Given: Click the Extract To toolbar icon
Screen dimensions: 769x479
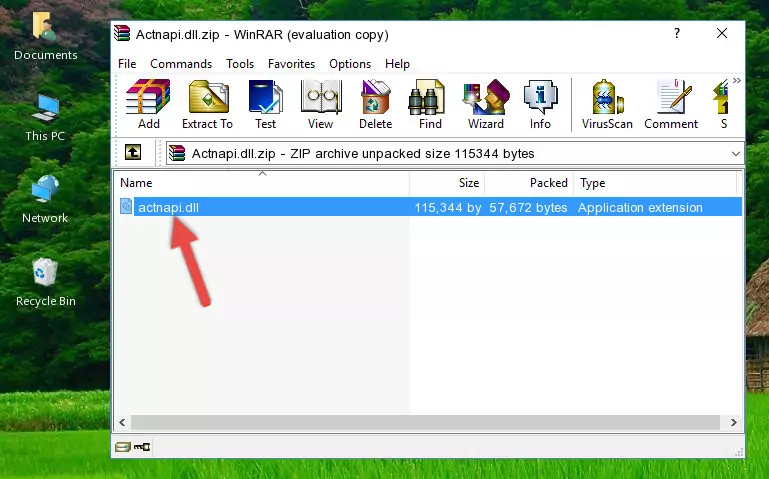Looking at the screenshot, I should [207, 104].
